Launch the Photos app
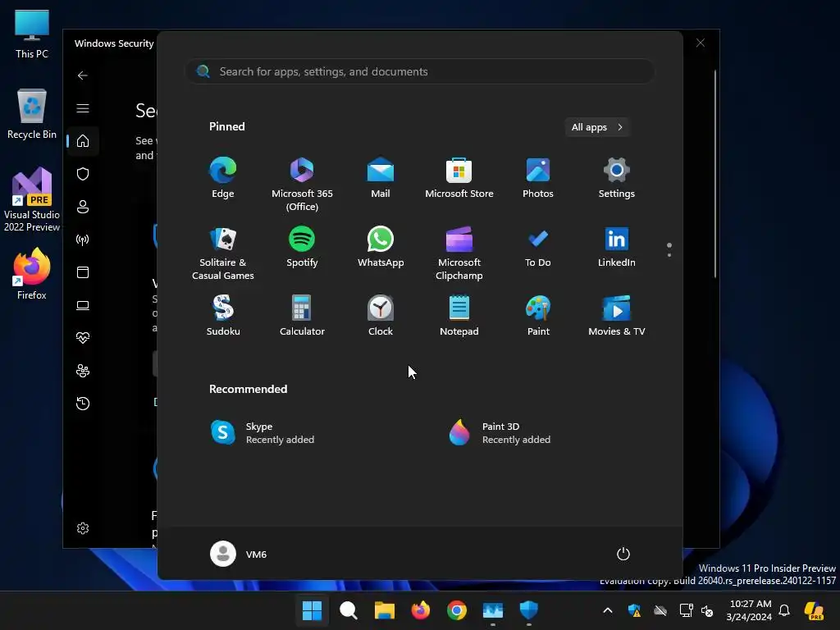 [538, 178]
